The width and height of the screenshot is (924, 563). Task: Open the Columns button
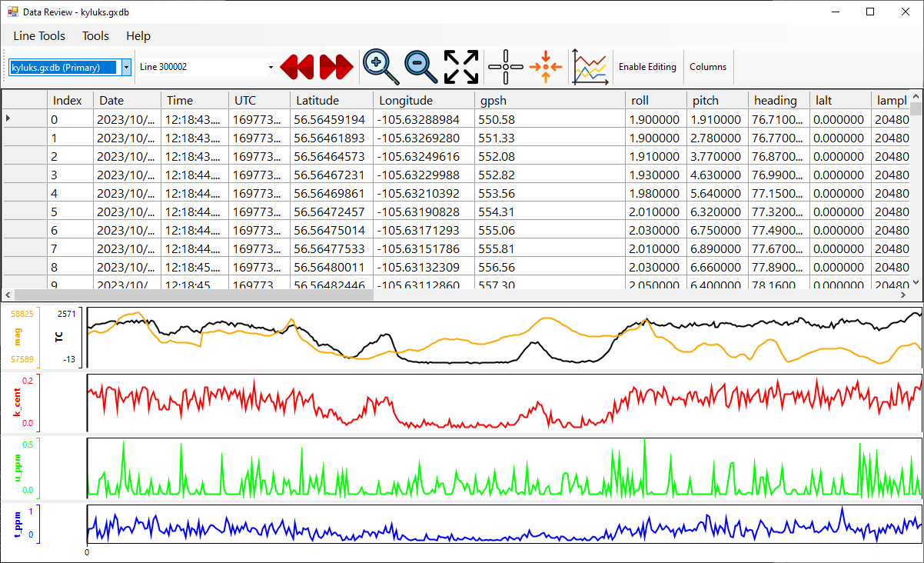coord(708,67)
